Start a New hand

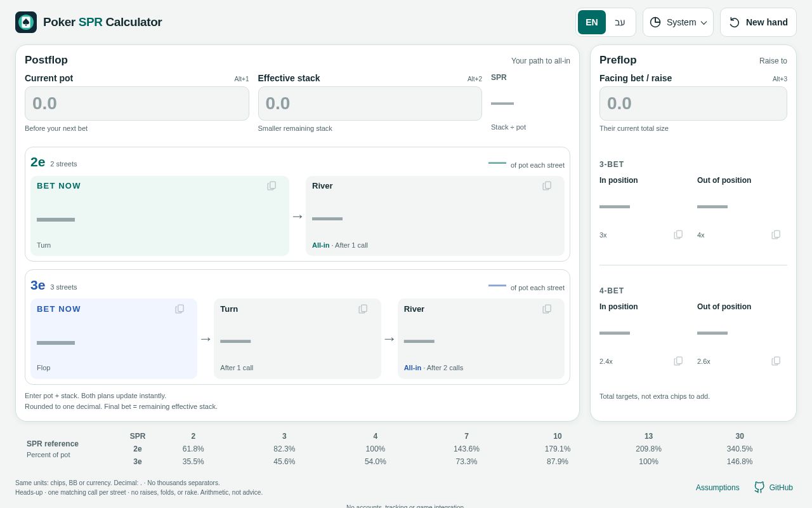(x=758, y=22)
